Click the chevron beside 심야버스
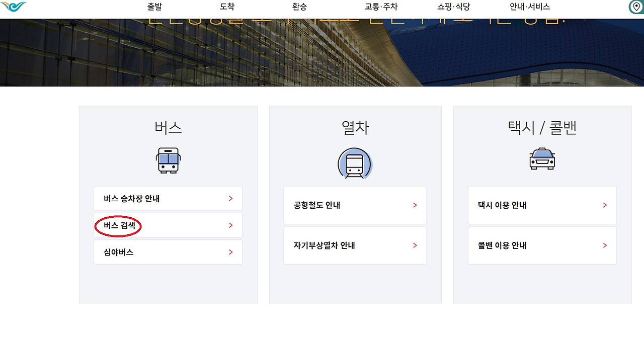The height and width of the screenshot is (342, 644). [231, 252]
